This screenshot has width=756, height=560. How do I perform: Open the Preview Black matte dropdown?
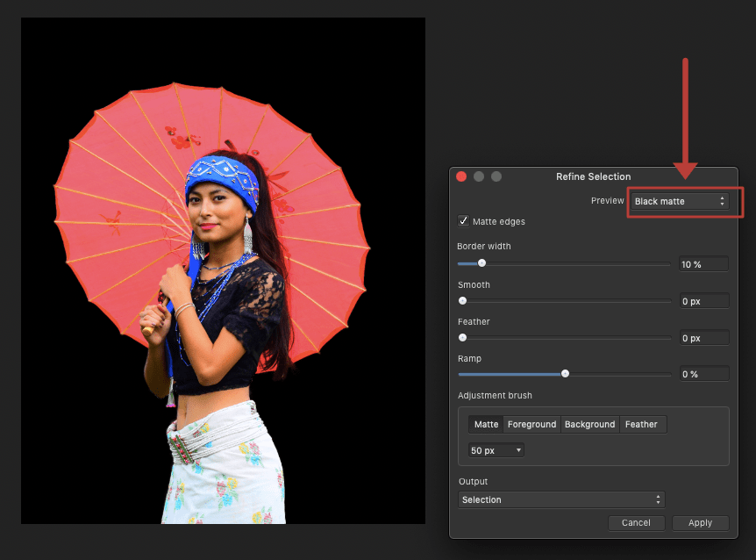(x=681, y=201)
